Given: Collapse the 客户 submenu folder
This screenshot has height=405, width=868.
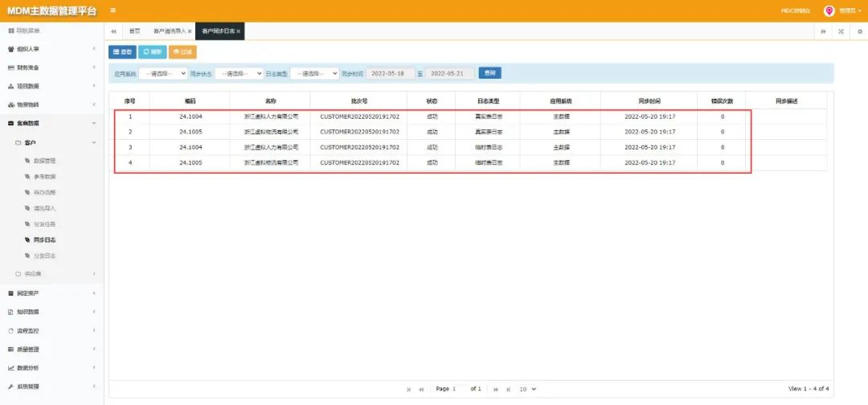Looking at the screenshot, I should 52,143.
